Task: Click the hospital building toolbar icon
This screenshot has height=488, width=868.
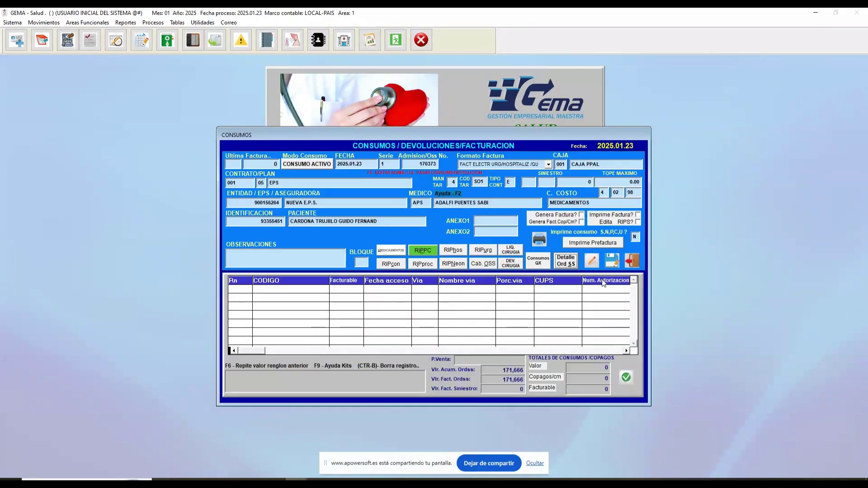Action: (344, 40)
